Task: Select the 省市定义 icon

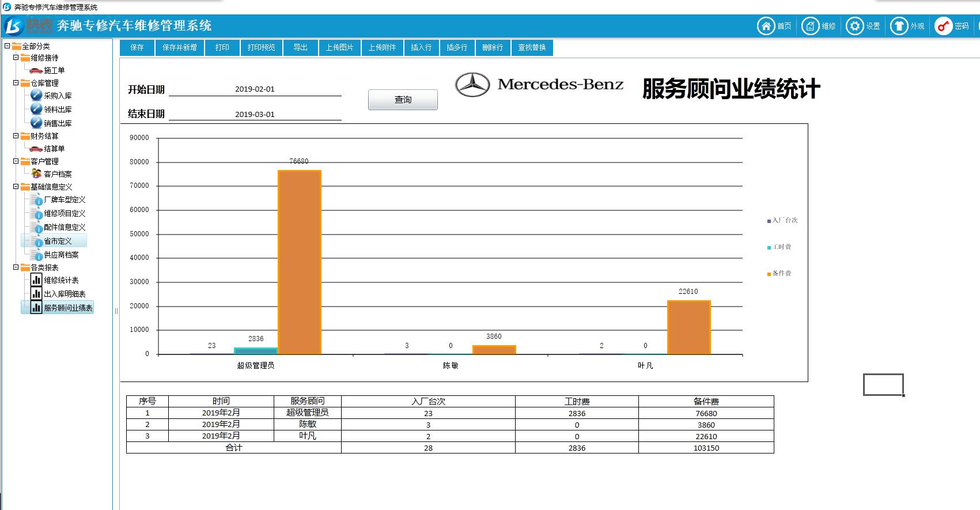Action: (36, 241)
